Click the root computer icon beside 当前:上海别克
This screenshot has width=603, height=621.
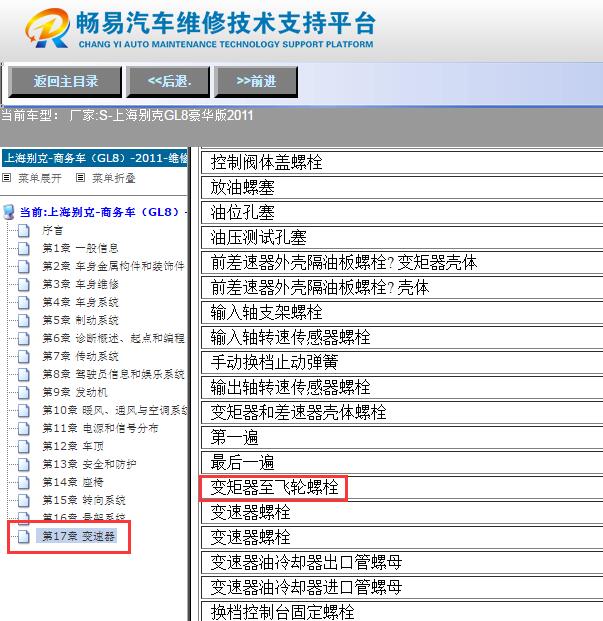[9, 212]
